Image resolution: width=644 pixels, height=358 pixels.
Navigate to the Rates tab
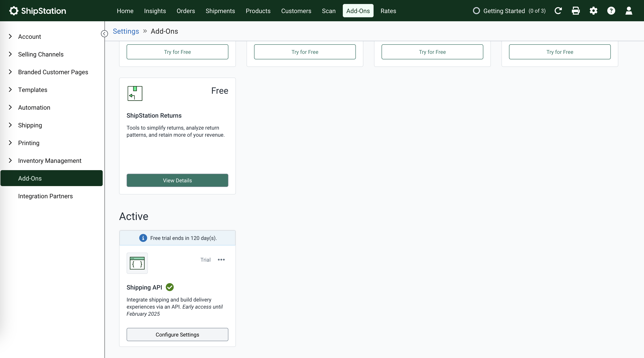click(388, 11)
